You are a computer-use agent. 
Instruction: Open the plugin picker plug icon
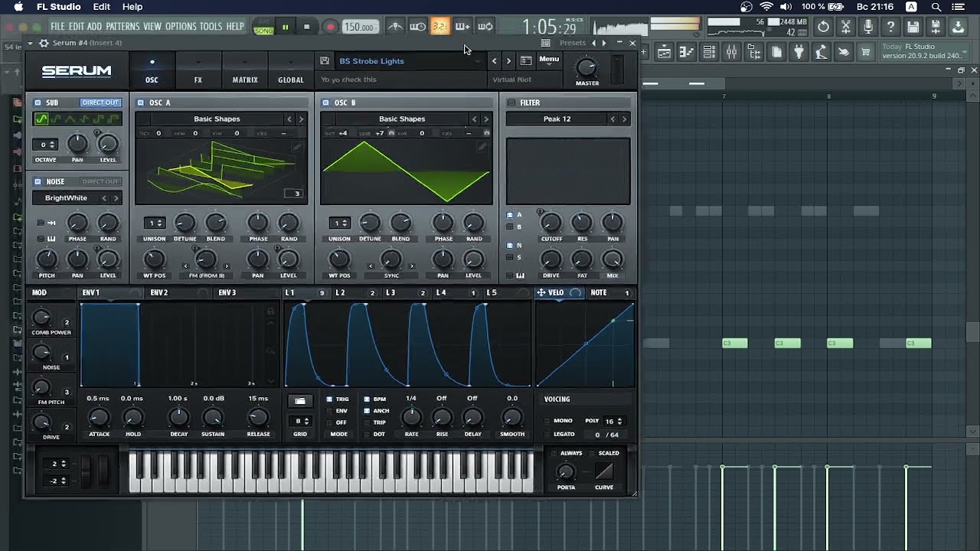coord(799,52)
